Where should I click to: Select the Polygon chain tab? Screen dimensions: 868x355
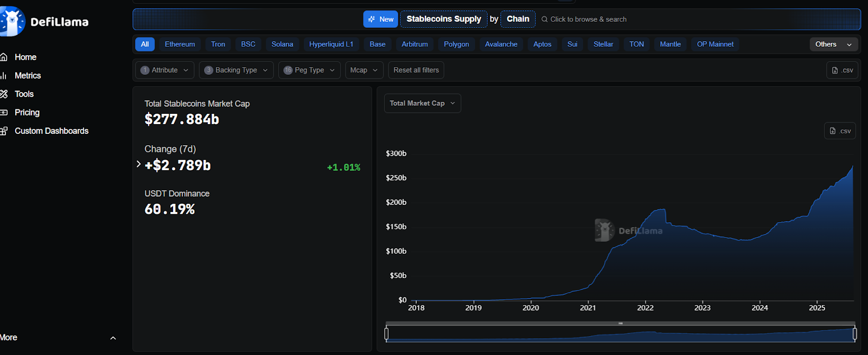coord(456,44)
